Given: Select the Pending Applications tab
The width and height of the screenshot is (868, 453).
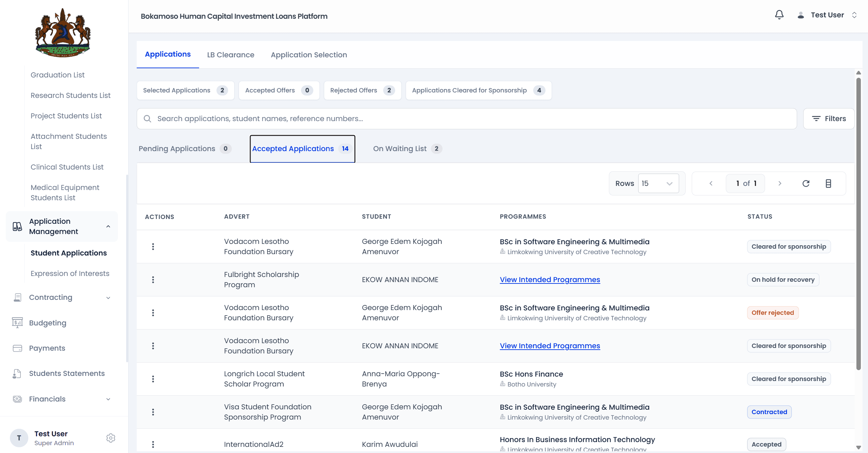Looking at the screenshot, I should [185, 149].
